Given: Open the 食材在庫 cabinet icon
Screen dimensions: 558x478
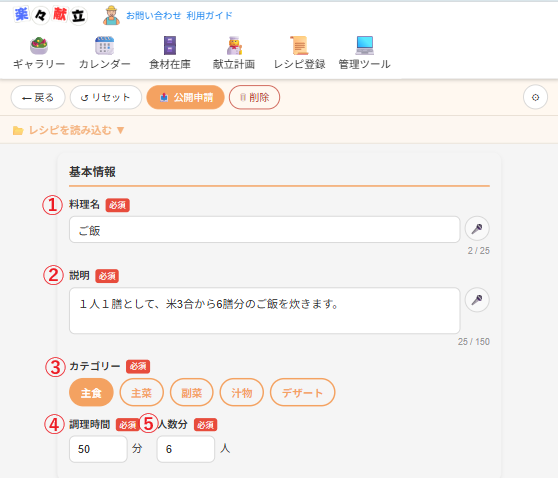Looking at the screenshot, I should pyautogui.click(x=170, y=46).
